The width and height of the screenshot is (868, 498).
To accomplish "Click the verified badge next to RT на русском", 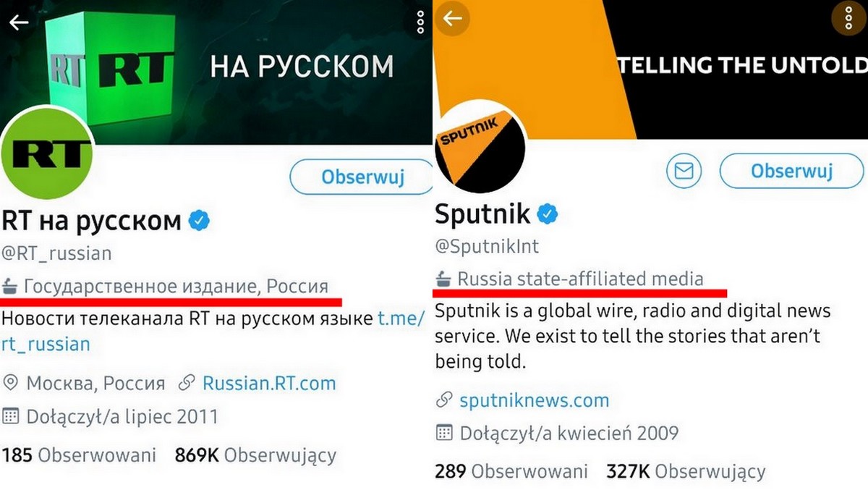I will [198, 221].
